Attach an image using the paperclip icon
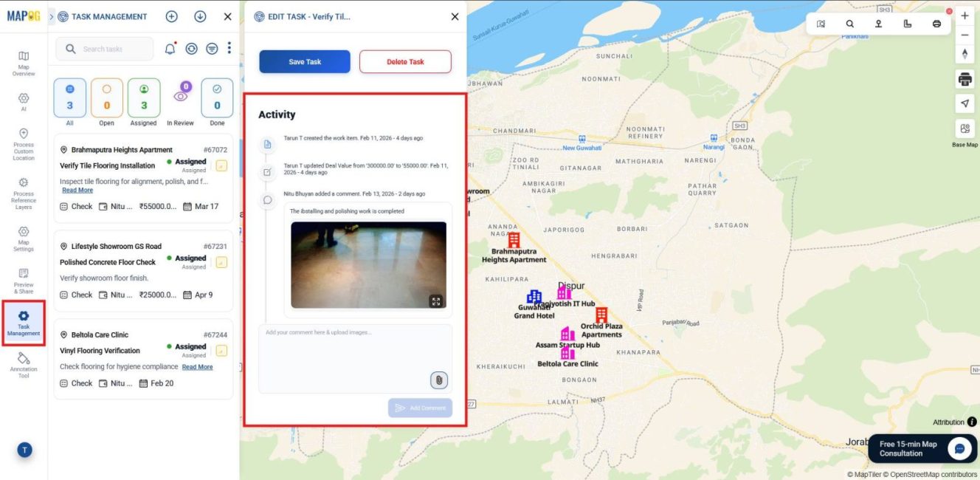980x480 pixels. point(439,380)
